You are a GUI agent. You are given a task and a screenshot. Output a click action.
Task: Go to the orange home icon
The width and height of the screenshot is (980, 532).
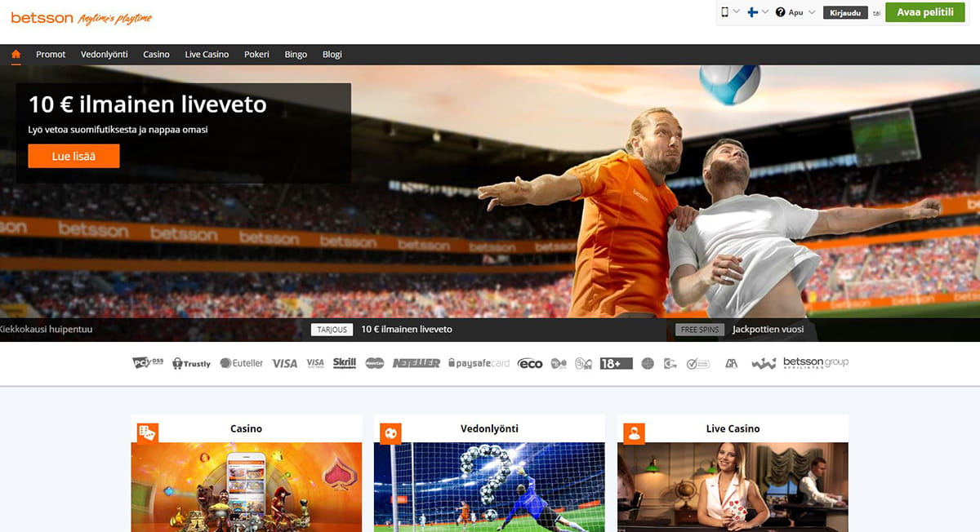pos(16,55)
